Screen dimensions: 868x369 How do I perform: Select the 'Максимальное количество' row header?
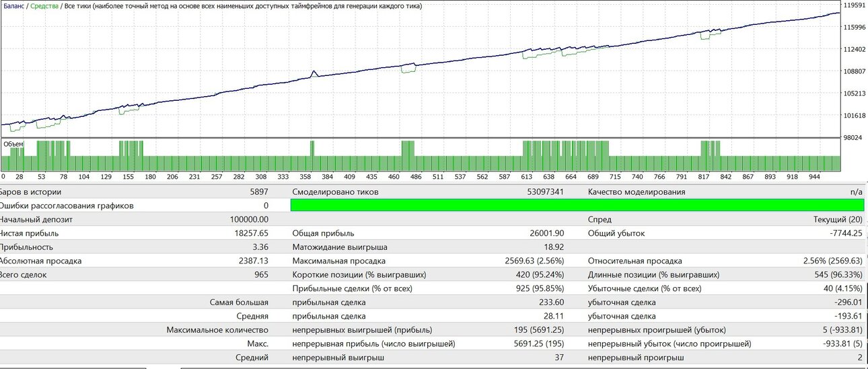click(217, 330)
